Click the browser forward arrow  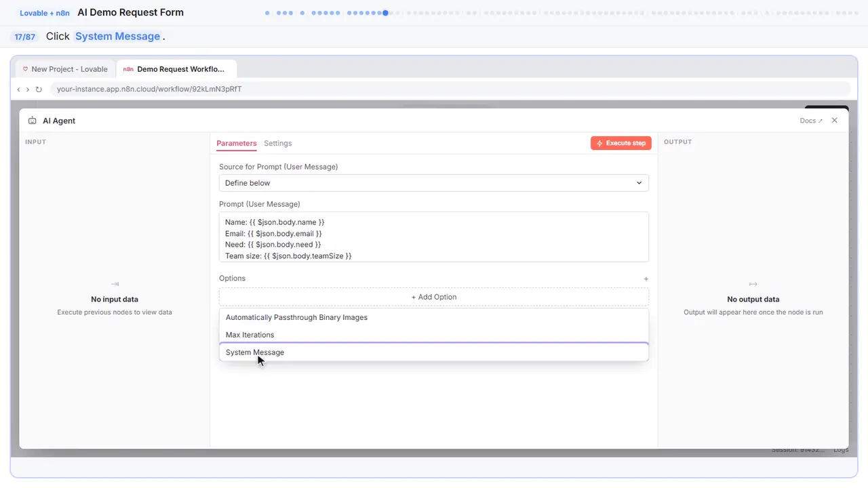pos(28,89)
